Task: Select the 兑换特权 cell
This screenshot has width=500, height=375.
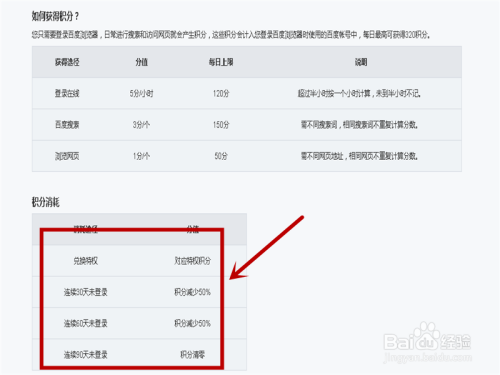Action: [86, 261]
